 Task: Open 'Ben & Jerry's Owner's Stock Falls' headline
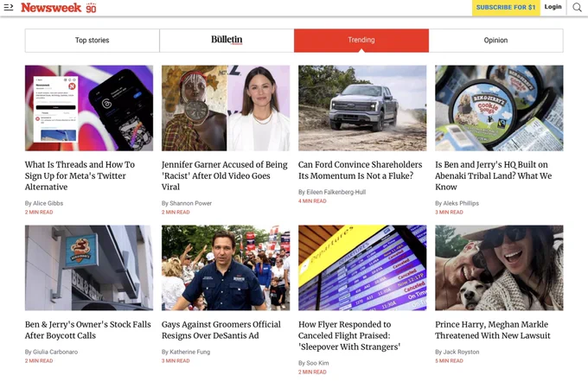tap(87, 330)
